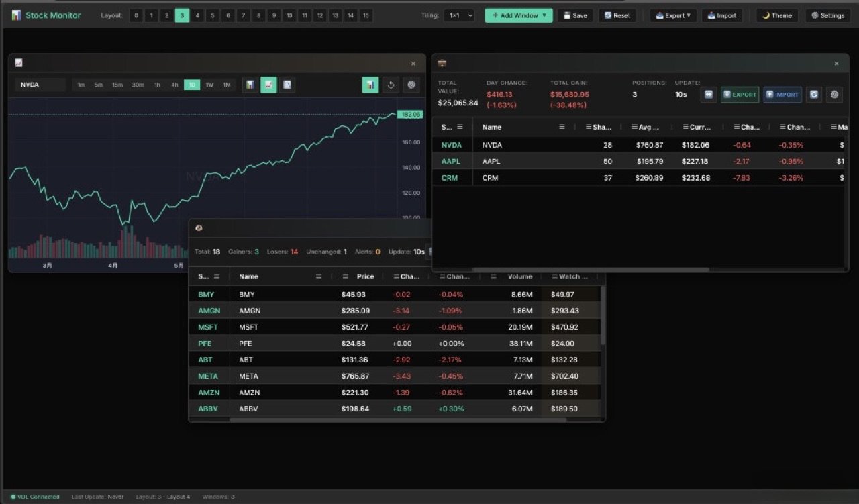This screenshot has width=859, height=504.
Task: Select the 4h timeframe
Action: [x=174, y=85]
